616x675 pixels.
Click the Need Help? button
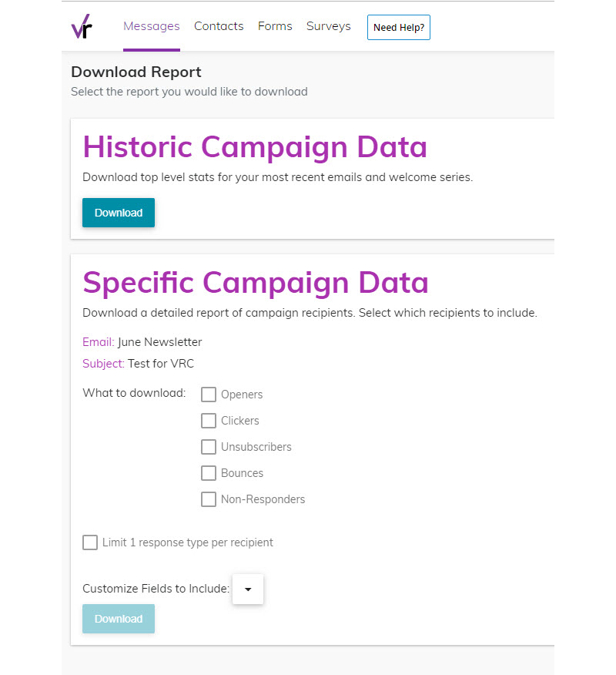pos(398,28)
